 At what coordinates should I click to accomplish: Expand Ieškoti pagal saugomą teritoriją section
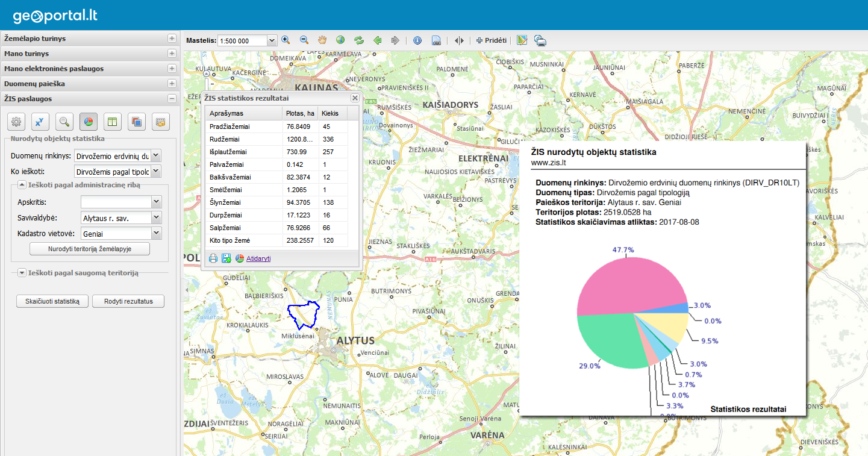[x=22, y=273]
